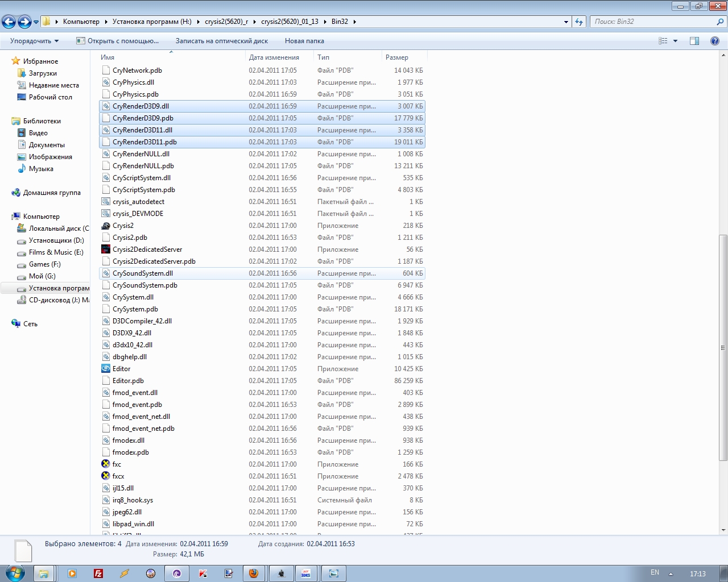The height and width of the screenshot is (582, 728).
Task: Sort by the Тип column header
Action: pyautogui.click(x=348, y=57)
